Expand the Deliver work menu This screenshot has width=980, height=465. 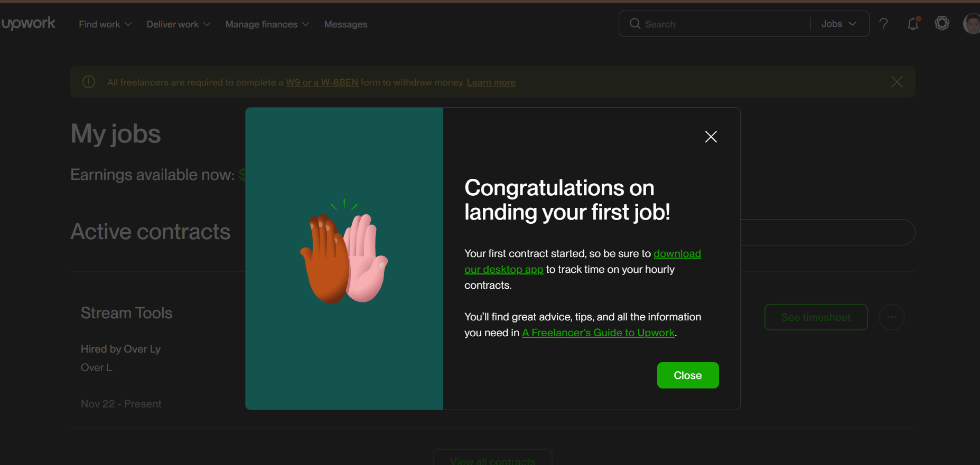pyautogui.click(x=179, y=24)
